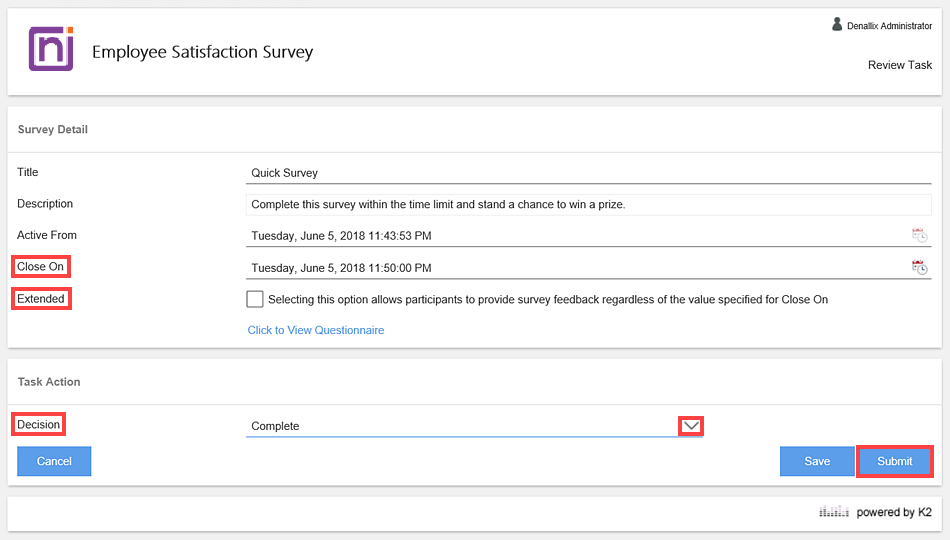Enable the Extended checkbox

[255, 299]
